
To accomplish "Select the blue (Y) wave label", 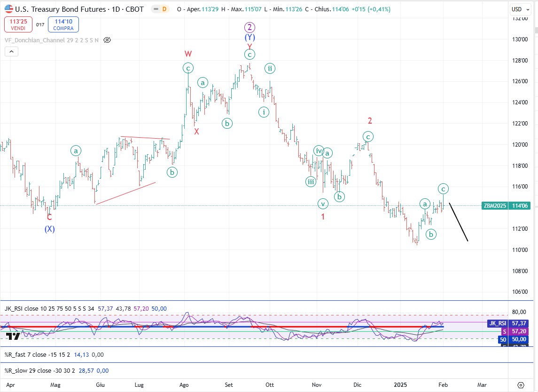I will click(x=250, y=37).
